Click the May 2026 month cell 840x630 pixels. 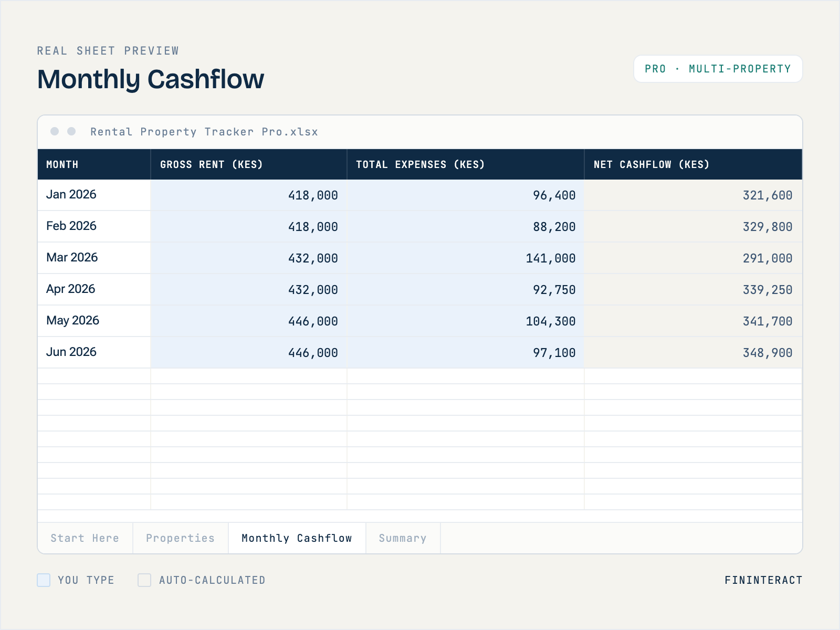[x=94, y=321]
